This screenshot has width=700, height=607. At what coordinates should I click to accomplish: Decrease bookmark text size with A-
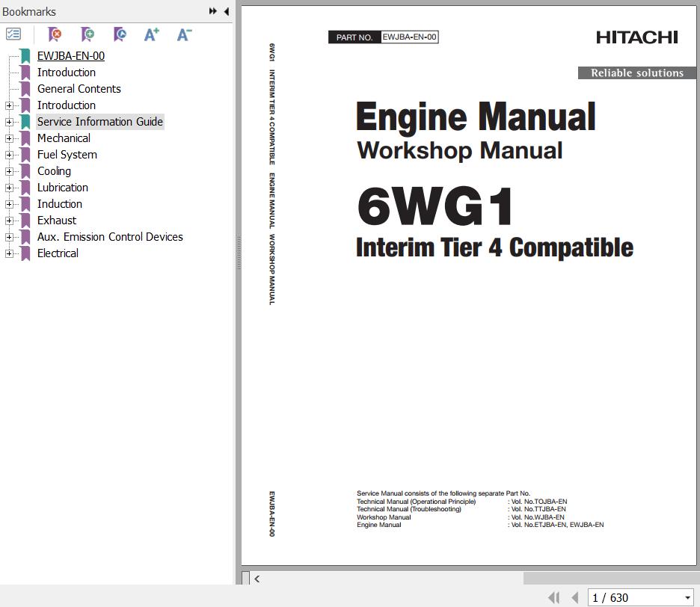184,34
